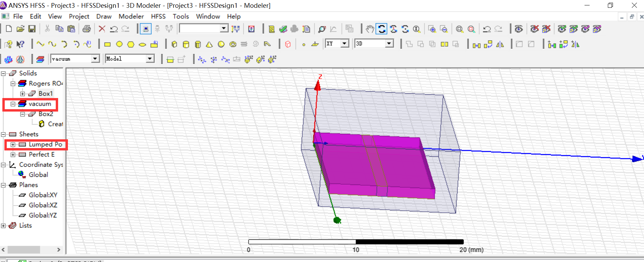The width and height of the screenshot is (644, 262).
Task: Toggle the Rotate view mode button
Action: click(x=382, y=29)
